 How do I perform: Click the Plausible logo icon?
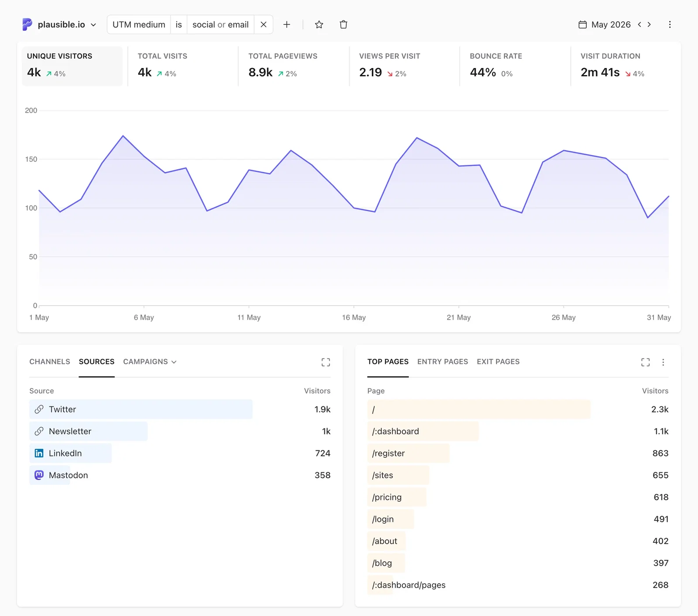pyautogui.click(x=27, y=24)
